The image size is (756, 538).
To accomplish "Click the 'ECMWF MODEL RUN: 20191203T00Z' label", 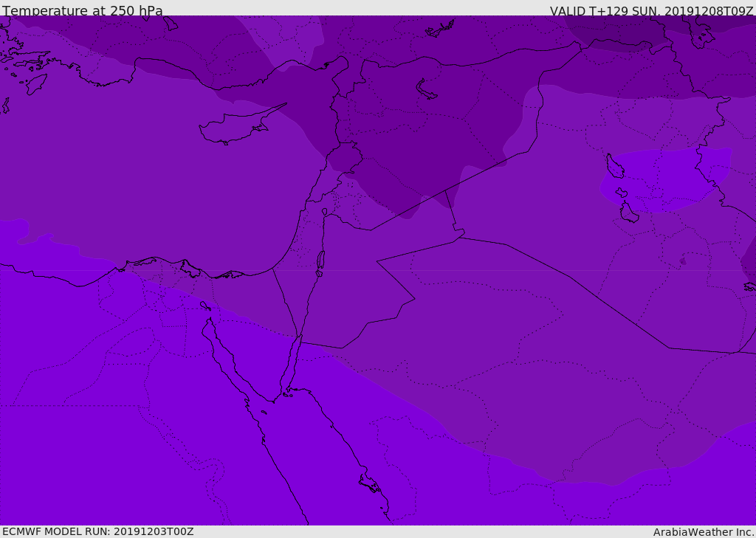I will (98, 531).
